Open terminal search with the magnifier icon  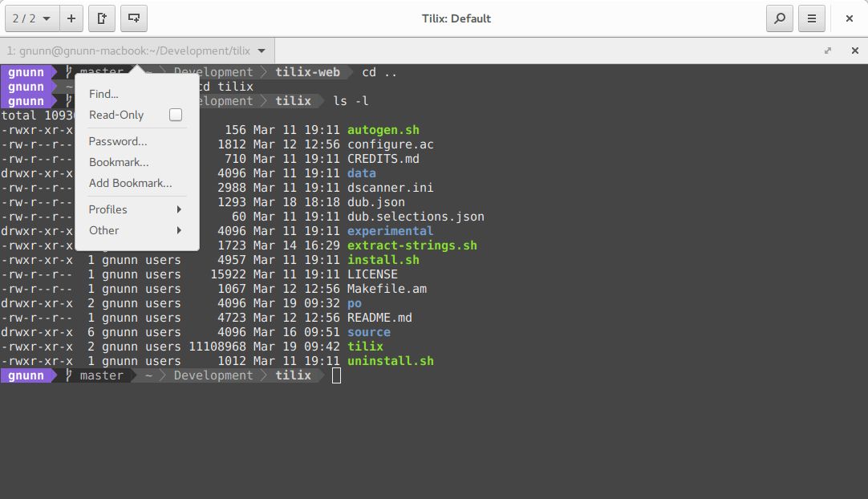click(x=779, y=18)
